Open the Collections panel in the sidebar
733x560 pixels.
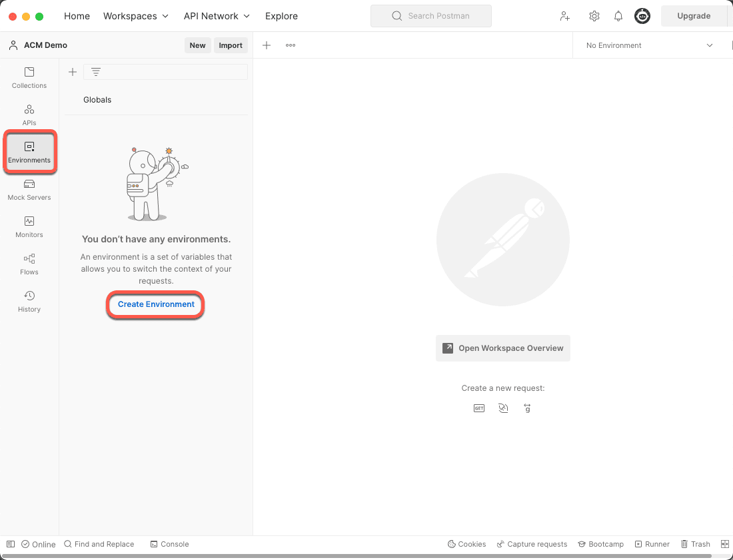29,78
